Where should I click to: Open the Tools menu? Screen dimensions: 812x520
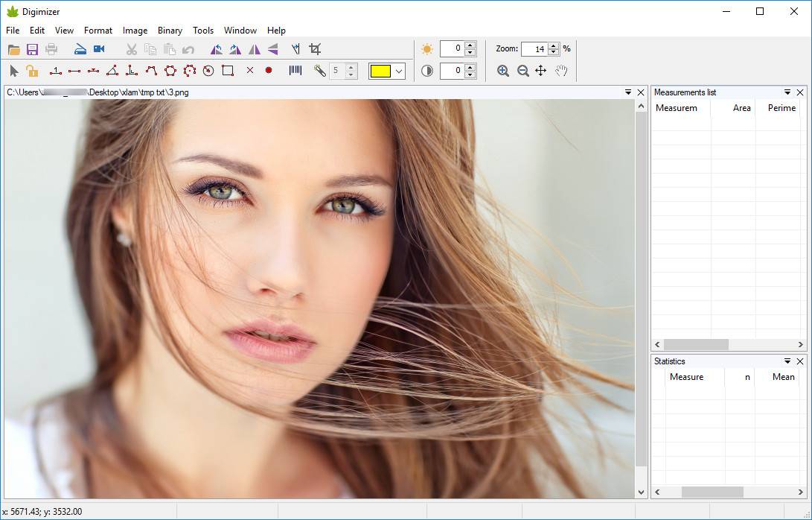point(203,31)
